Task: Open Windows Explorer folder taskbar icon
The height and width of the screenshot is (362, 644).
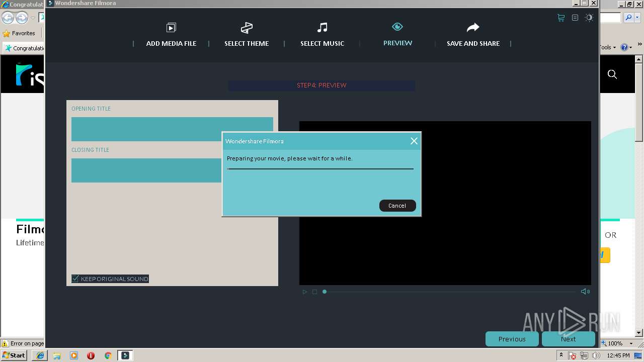Action: point(57,355)
